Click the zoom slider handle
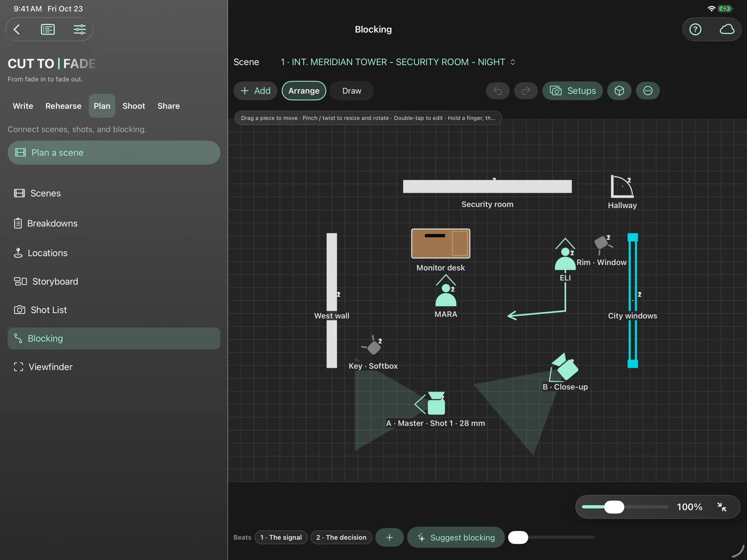 click(x=614, y=507)
